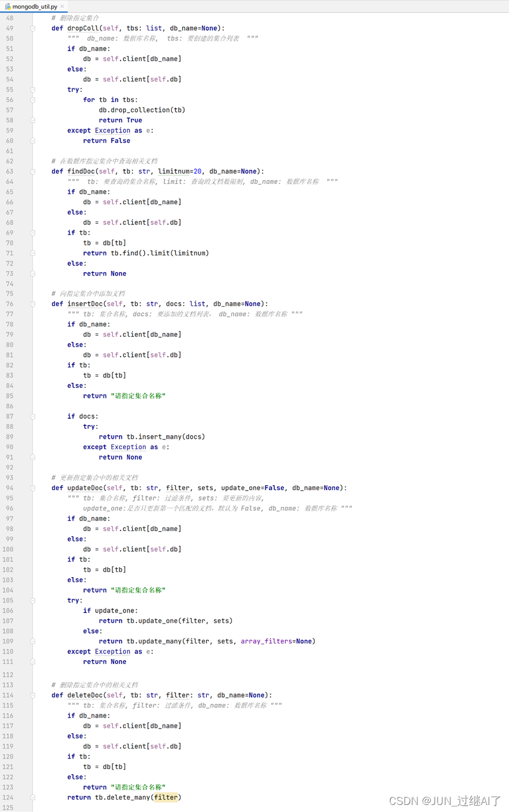Click the comment '# 在数据库指定集合中查询相关文档'

(104, 161)
